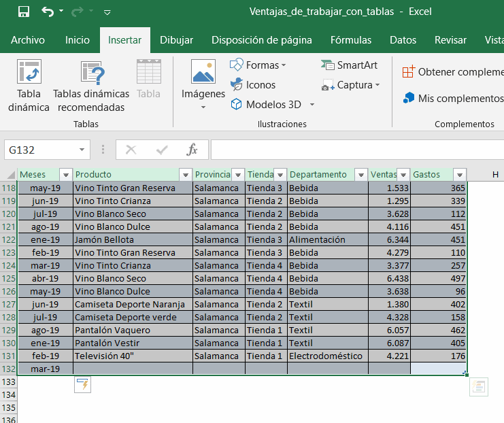Expand the Name Box dropdown arrow

pos(82,150)
